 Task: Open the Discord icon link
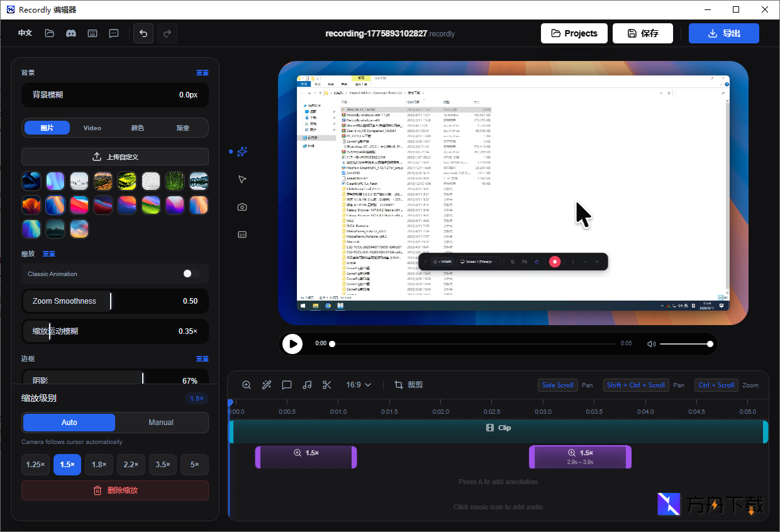(x=71, y=33)
